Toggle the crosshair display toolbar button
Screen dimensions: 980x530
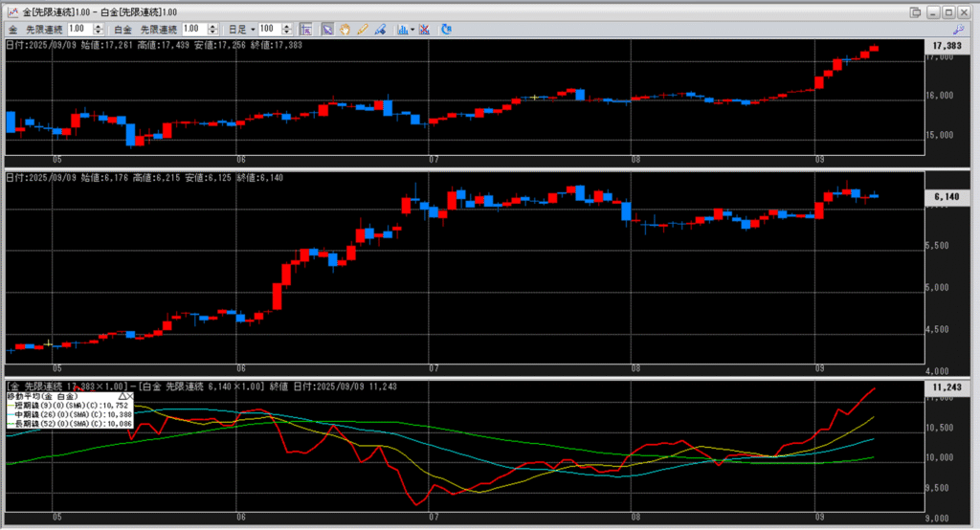(305, 30)
